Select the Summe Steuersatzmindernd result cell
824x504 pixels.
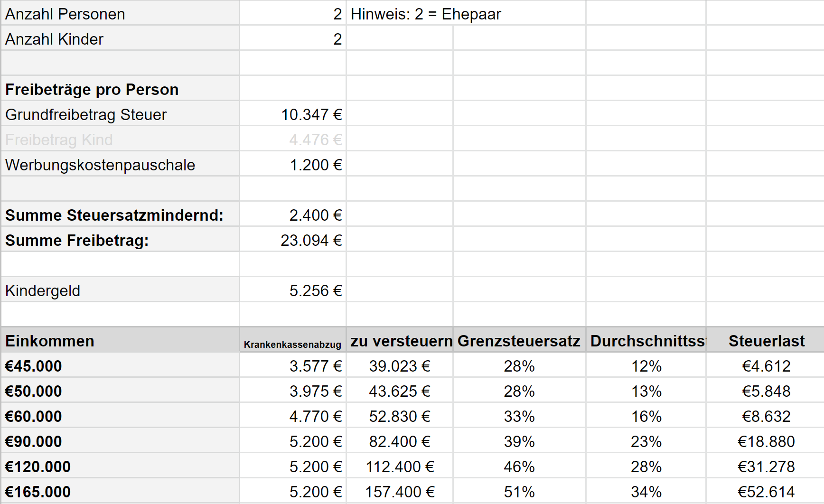[x=293, y=215]
